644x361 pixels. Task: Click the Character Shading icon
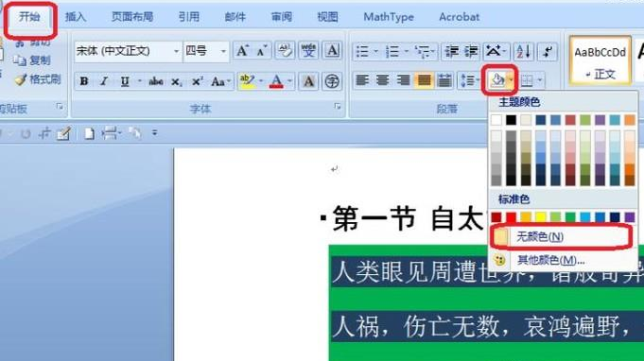pyautogui.click(x=308, y=81)
